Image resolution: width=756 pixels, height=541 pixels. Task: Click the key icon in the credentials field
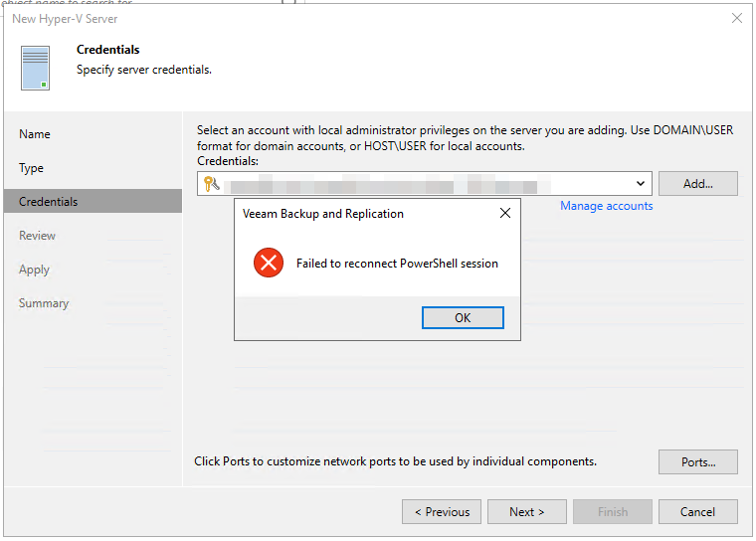[211, 184]
